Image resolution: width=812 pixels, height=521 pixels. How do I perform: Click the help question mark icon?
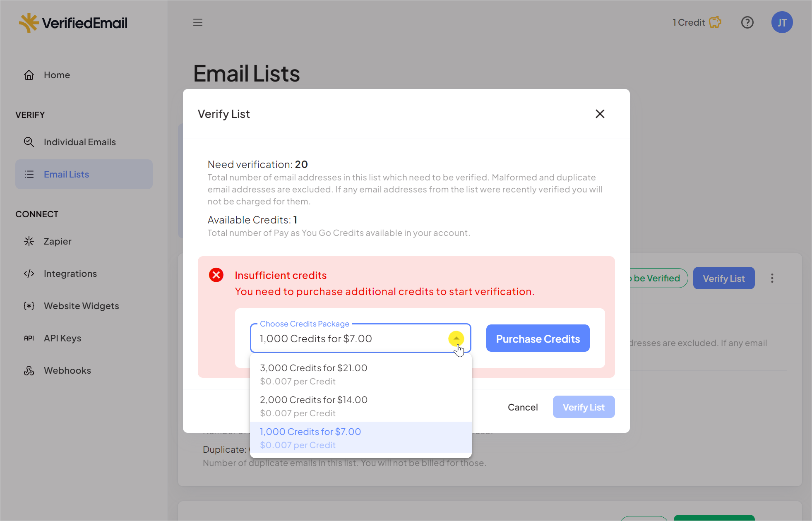point(747,22)
